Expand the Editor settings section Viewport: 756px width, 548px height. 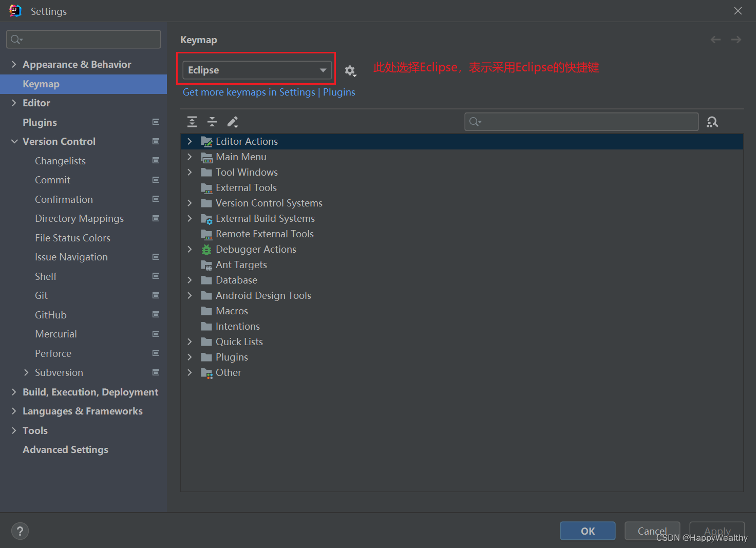tap(14, 103)
